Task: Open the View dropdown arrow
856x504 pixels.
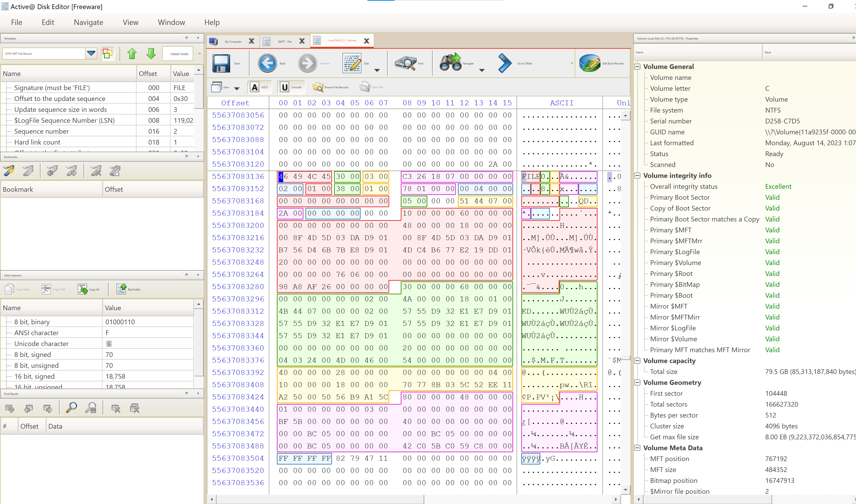Action: click(x=237, y=88)
